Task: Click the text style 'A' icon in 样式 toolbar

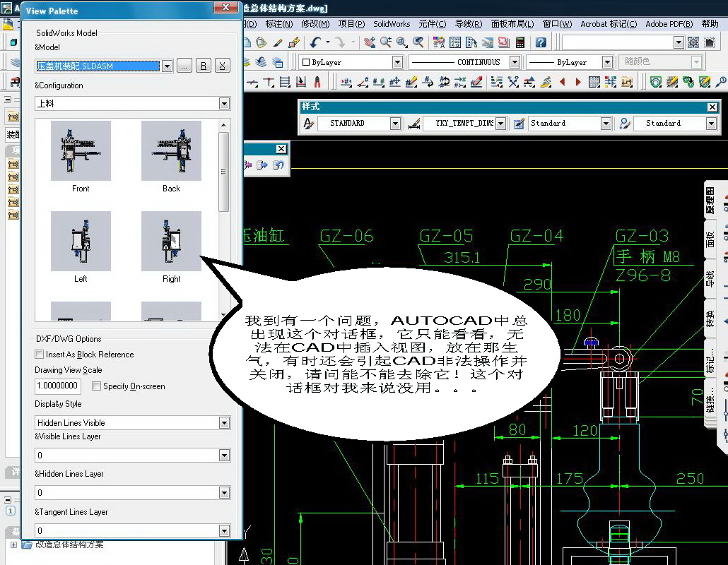Action: 308,124
